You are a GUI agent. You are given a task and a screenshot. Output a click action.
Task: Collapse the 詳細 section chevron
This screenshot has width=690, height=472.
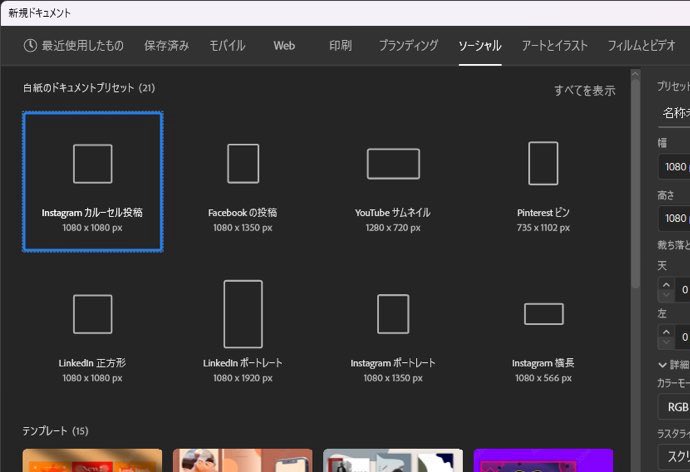coord(663,365)
